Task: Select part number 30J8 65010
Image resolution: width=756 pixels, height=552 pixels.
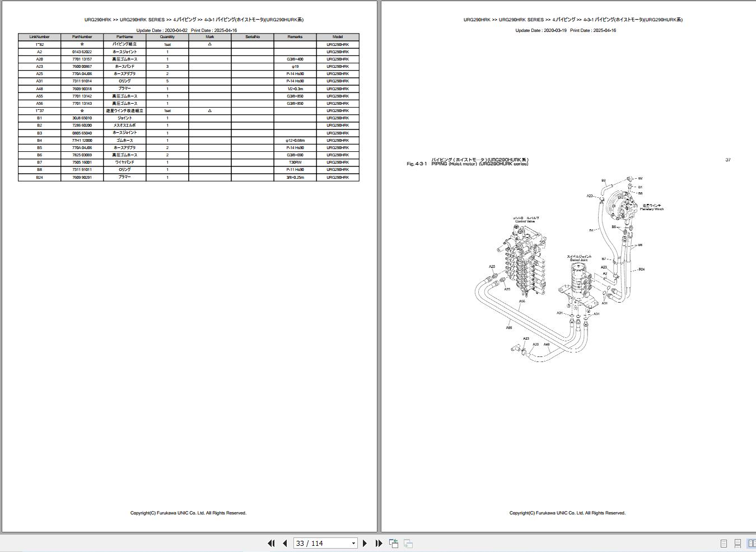Action: point(82,118)
